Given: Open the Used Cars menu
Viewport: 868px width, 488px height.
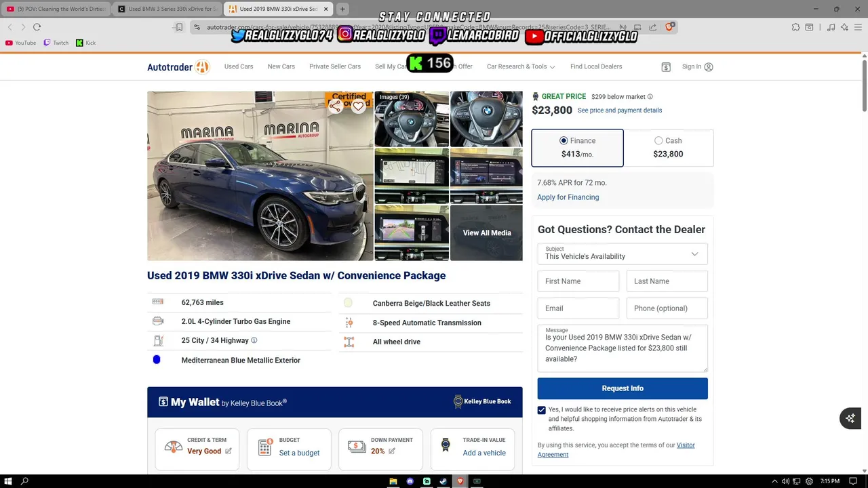Looking at the screenshot, I should (239, 66).
